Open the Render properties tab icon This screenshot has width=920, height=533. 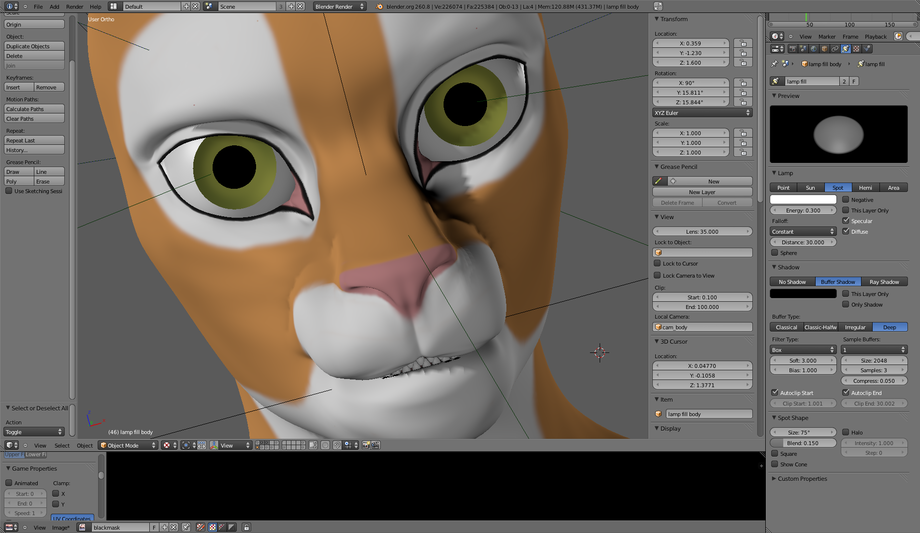point(793,49)
